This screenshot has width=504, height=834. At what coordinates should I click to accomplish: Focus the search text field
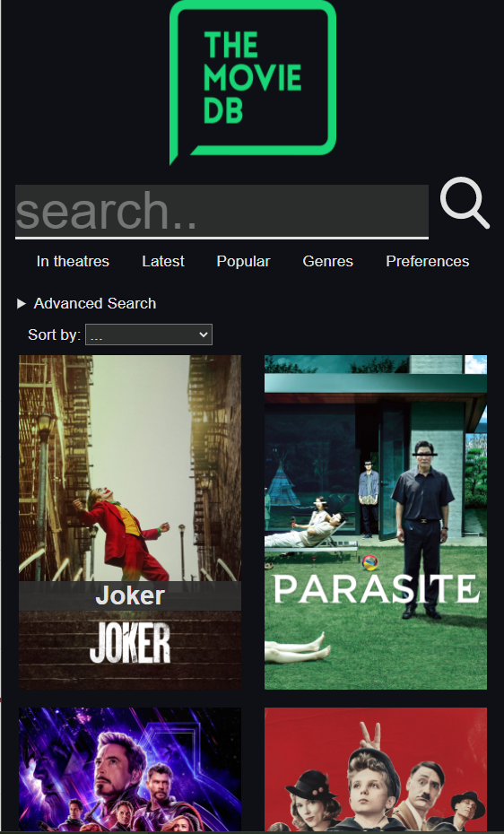click(222, 212)
